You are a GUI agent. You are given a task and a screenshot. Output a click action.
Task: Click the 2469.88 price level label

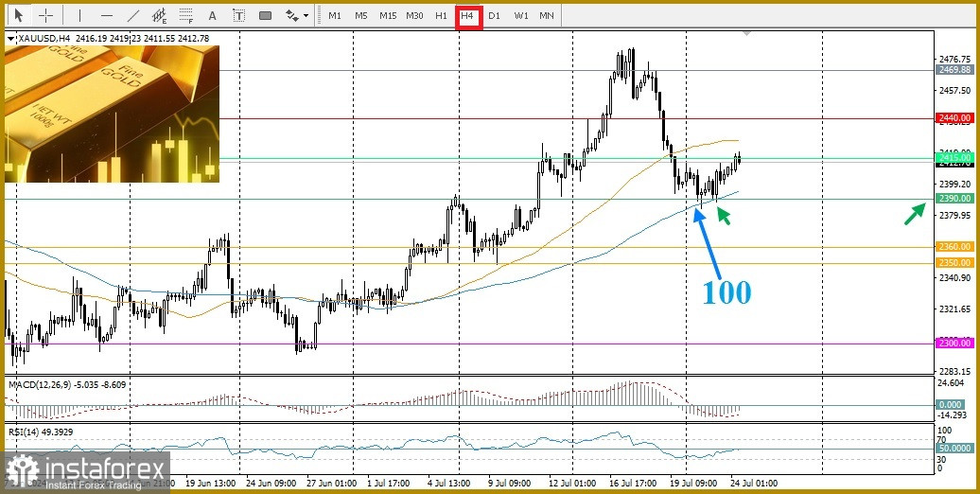954,70
